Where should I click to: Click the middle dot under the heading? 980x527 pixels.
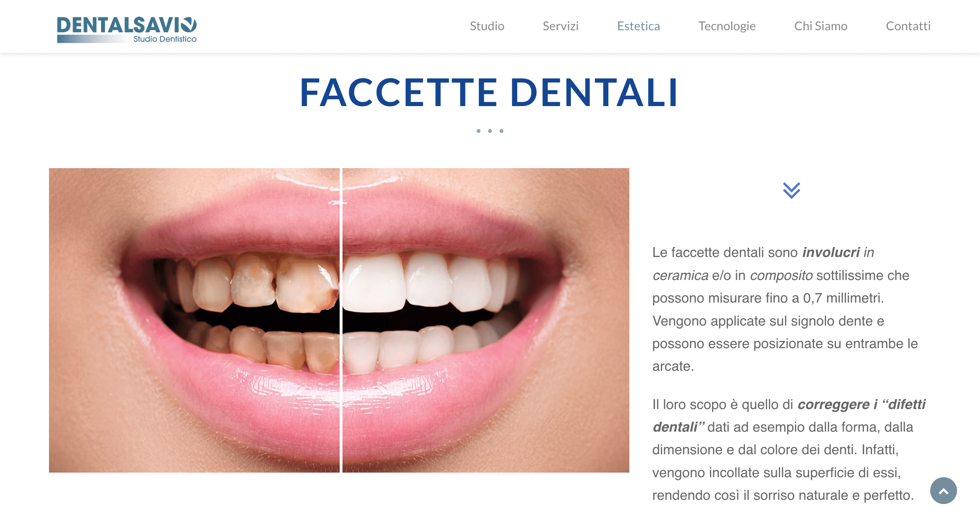490,131
